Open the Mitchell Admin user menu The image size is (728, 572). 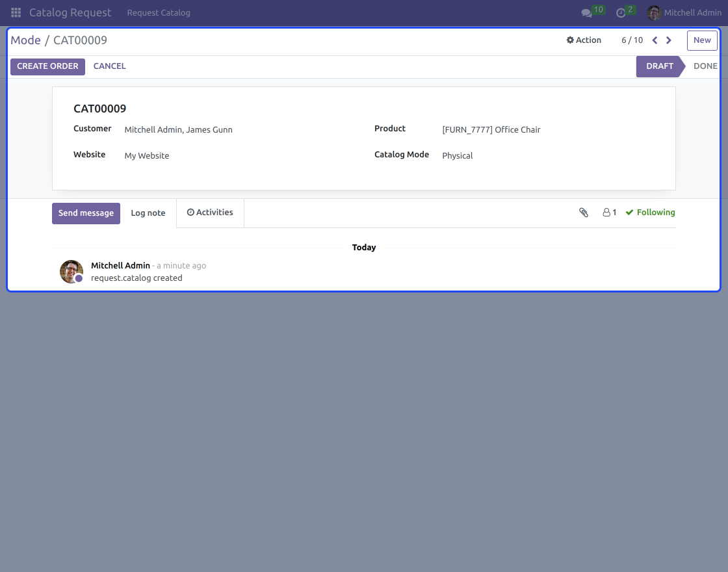[x=684, y=12]
